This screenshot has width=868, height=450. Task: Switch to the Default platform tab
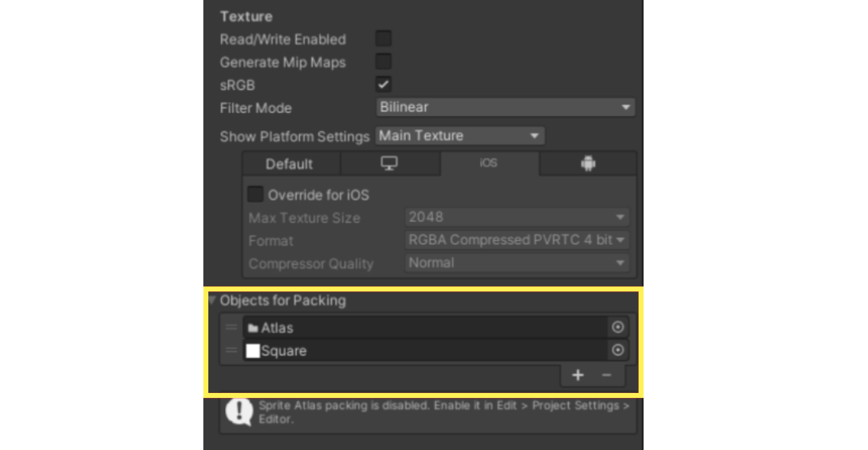click(290, 163)
